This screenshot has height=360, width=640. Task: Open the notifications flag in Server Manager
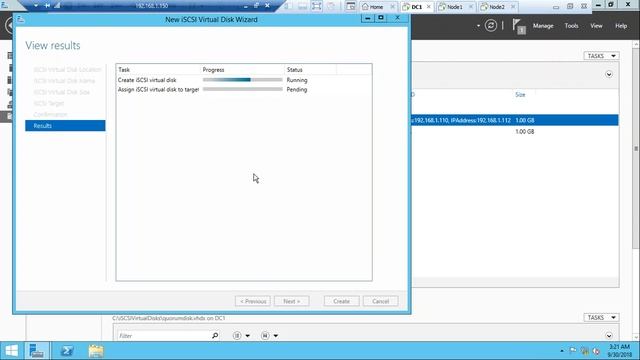(518, 26)
